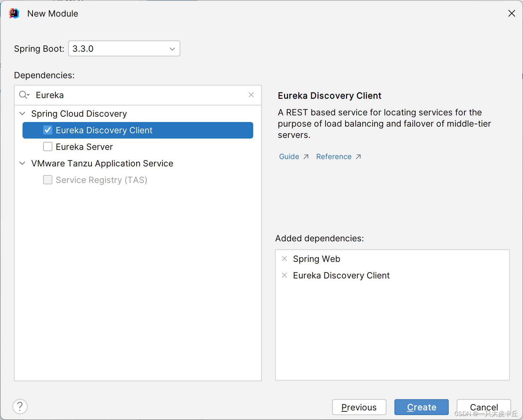The width and height of the screenshot is (523, 420).
Task: Click the search magnifier icon
Action: [x=24, y=95]
